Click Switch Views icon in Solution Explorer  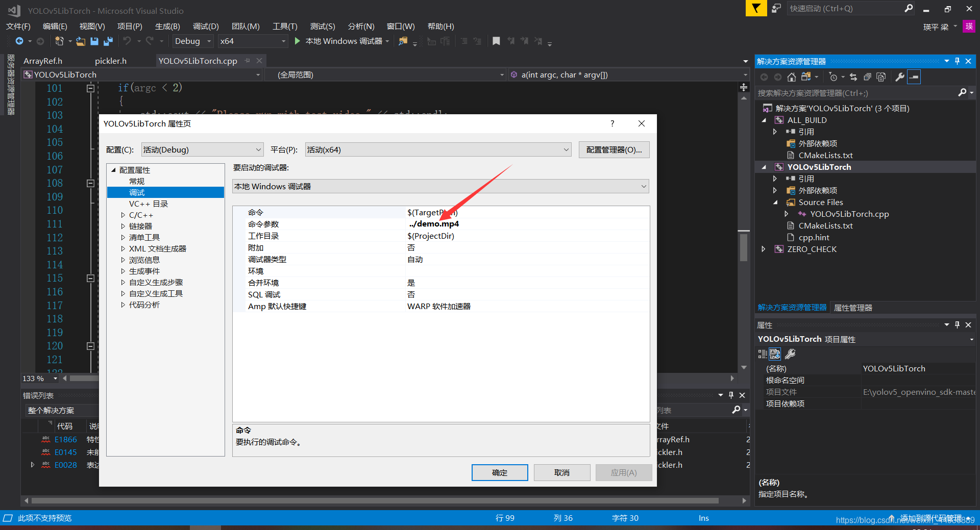(806, 77)
